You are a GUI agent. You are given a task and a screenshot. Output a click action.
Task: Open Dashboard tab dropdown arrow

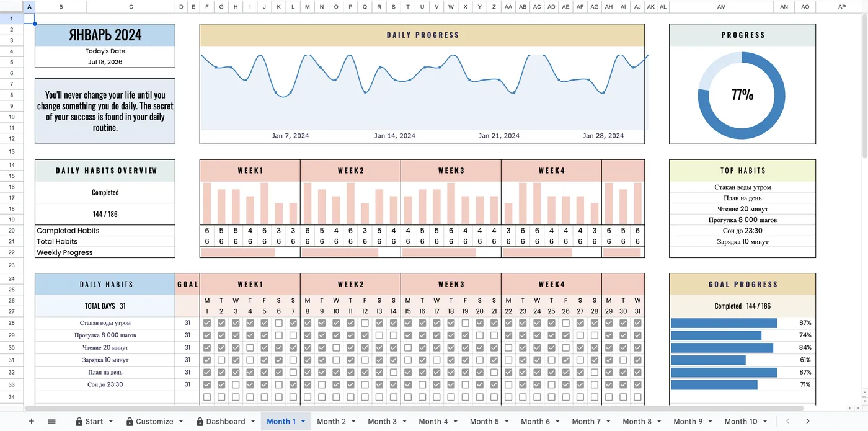tap(253, 422)
